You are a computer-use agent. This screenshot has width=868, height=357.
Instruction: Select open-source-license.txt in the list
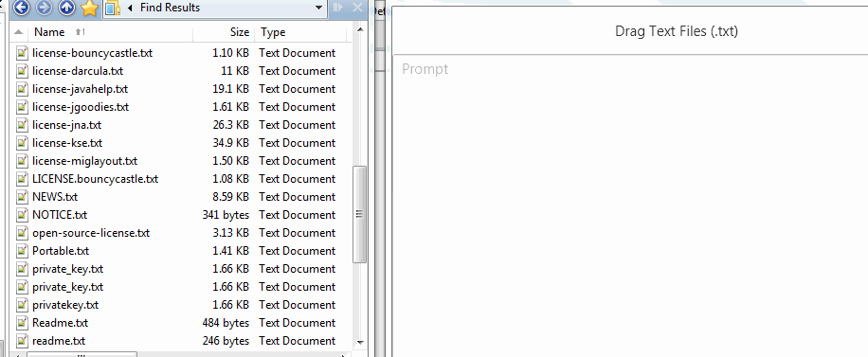pos(91,232)
